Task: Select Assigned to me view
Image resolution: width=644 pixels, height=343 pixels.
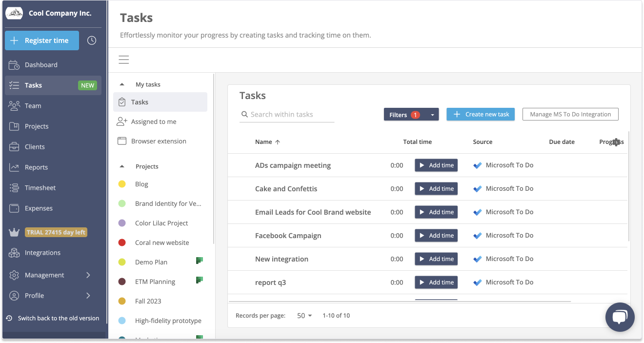Action: pyautogui.click(x=154, y=122)
